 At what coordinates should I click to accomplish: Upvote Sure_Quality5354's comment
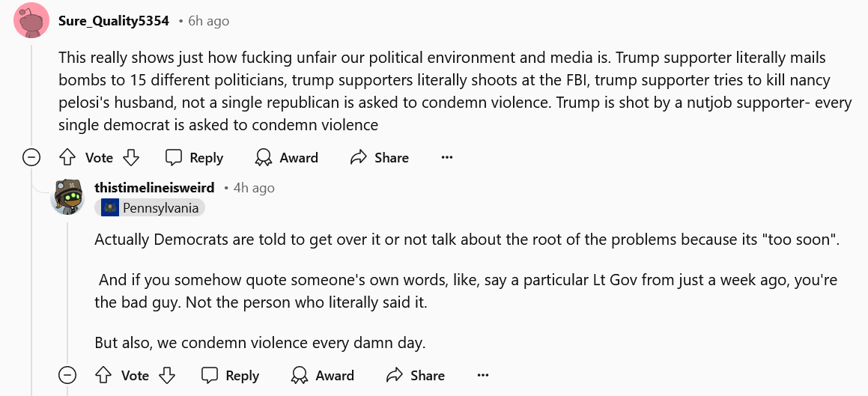pos(68,157)
